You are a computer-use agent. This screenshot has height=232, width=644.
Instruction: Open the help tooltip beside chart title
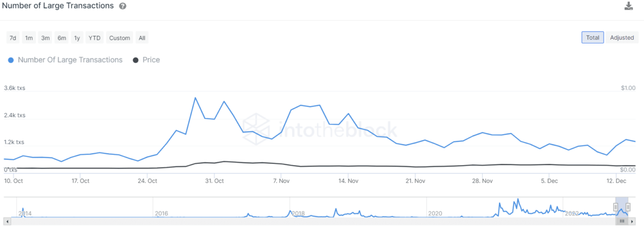tap(123, 6)
